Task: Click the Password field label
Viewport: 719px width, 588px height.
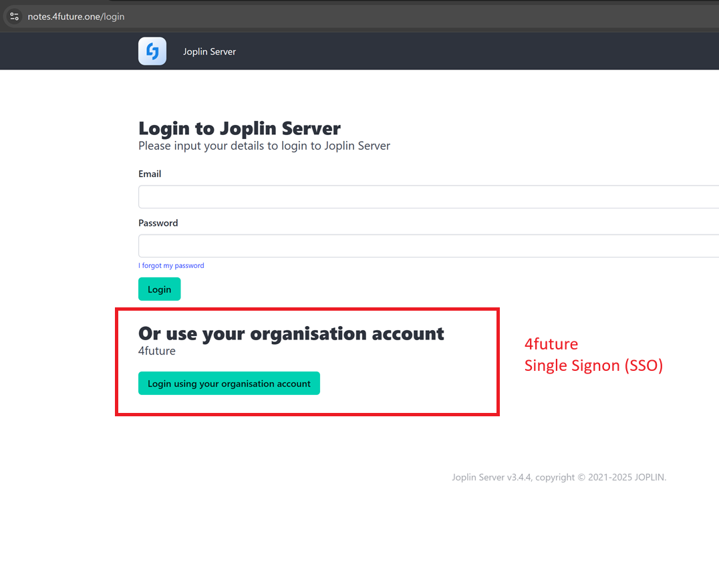Action: click(158, 223)
